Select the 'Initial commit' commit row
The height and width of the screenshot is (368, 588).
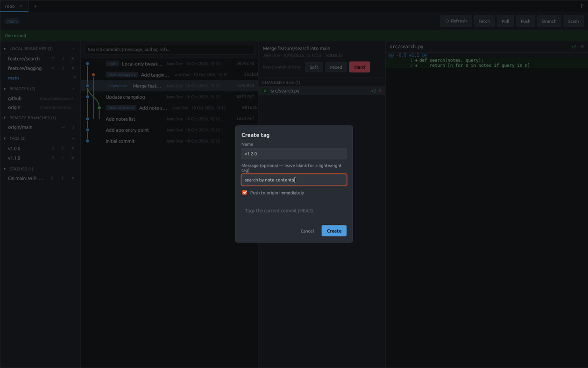coord(170,141)
